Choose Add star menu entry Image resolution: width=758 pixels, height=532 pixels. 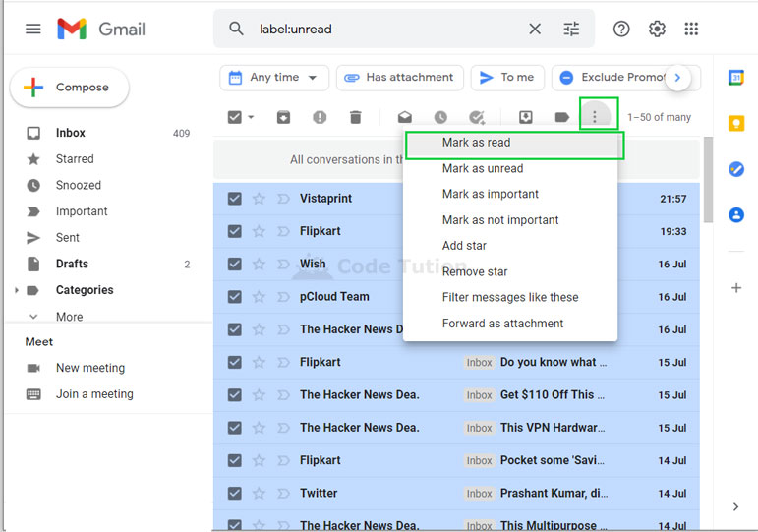click(510, 246)
